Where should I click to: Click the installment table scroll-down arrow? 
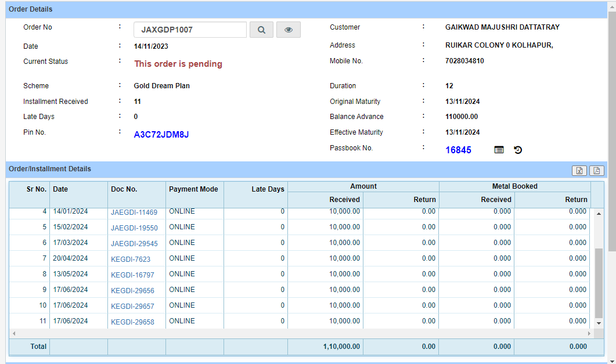[x=599, y=323]
